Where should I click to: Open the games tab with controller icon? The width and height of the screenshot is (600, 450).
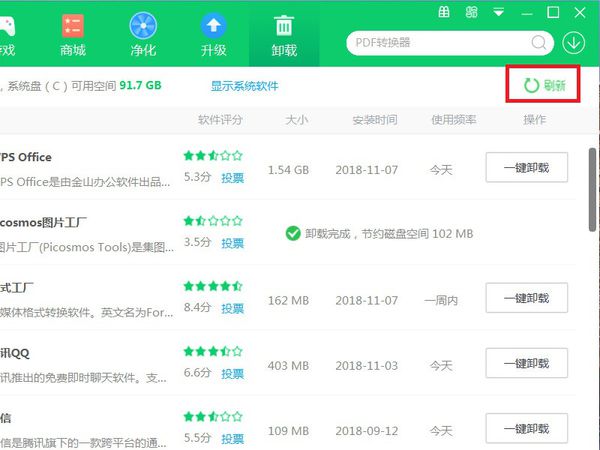click(8, 35)
